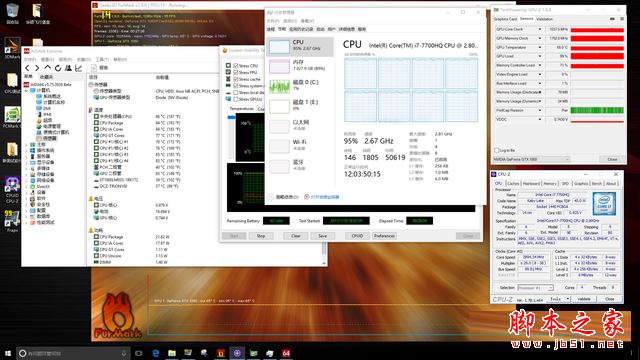The width and height of the screenshot is (640, 360).
Task: Open Bench tab in CPU-Z
Action: pyautogui.click(x=597, y=184)
